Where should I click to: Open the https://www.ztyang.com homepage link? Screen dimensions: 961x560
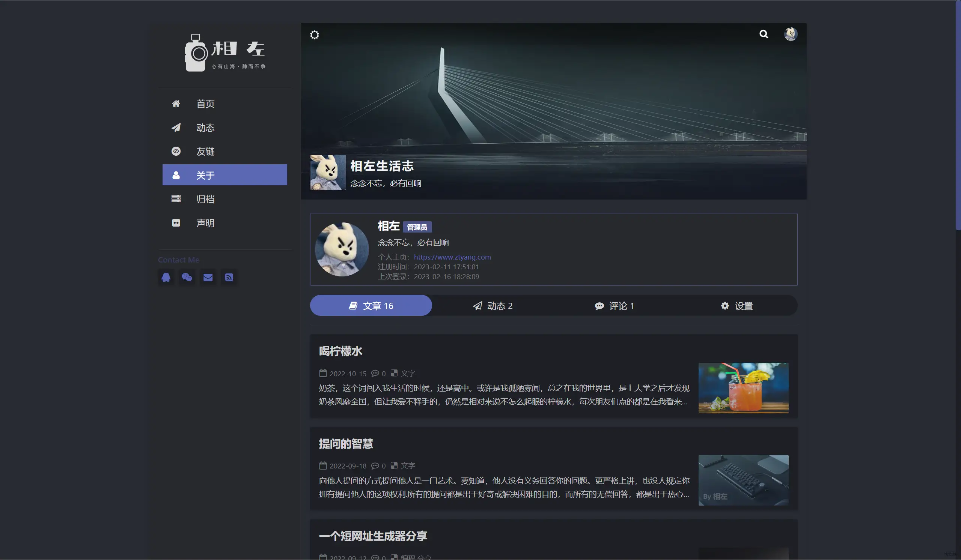pyautogui.click(x=452, y=257)
